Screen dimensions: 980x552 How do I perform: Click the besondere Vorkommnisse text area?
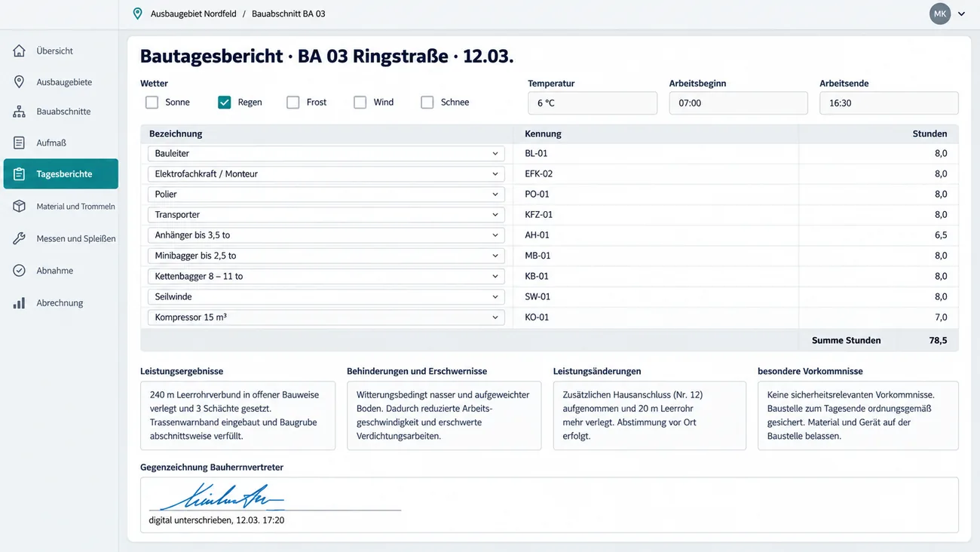tap(858, 416)
